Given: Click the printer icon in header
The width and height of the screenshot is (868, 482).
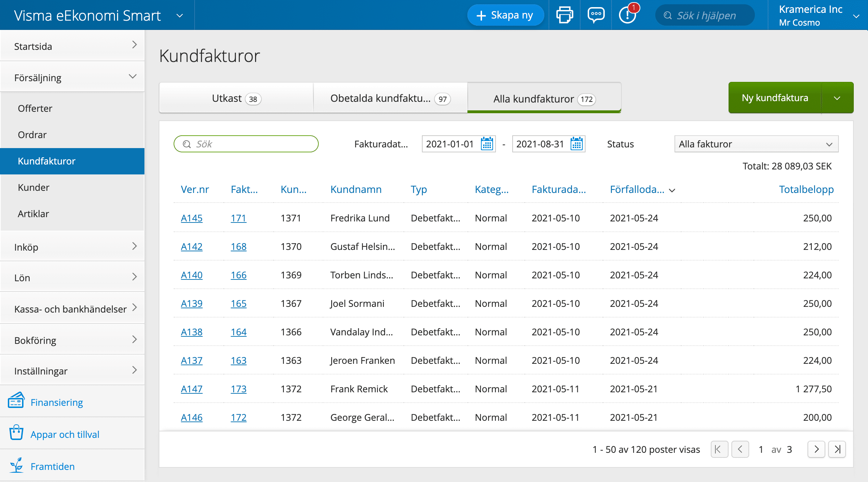Looking at the screenshot, I should click(565, 15).
